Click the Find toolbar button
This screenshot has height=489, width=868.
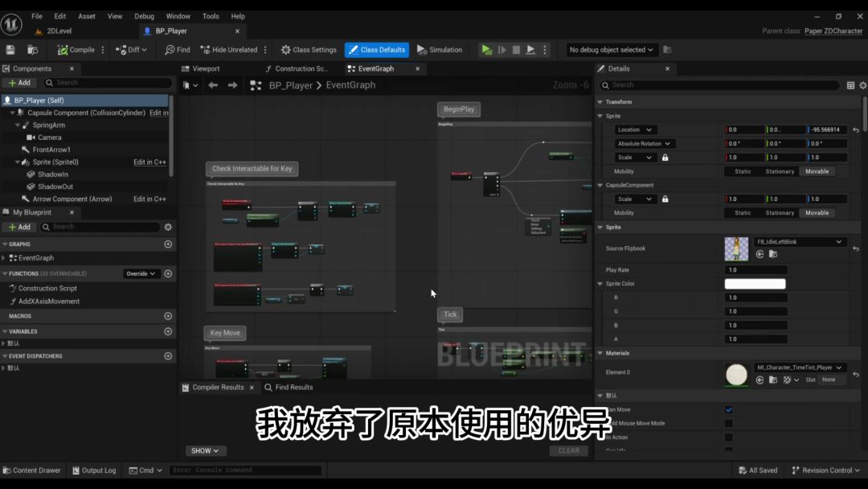point(177,50)
